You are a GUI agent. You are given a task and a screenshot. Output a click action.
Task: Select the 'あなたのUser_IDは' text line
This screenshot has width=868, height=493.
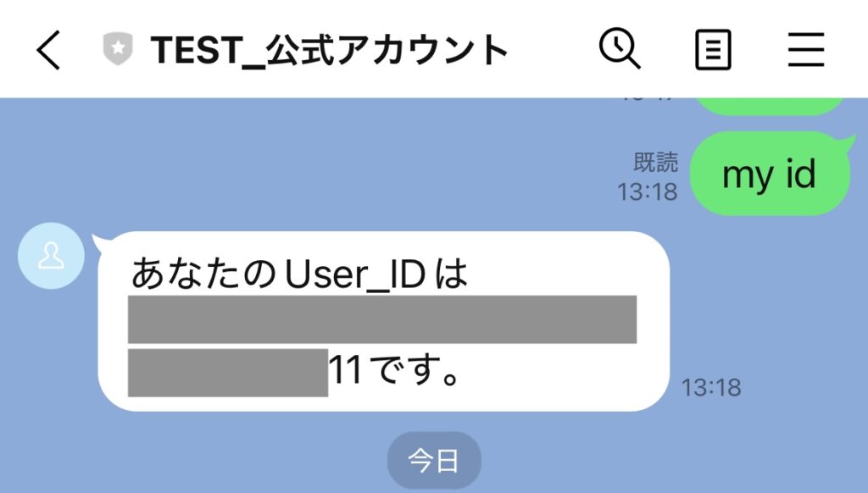(299, 274)
